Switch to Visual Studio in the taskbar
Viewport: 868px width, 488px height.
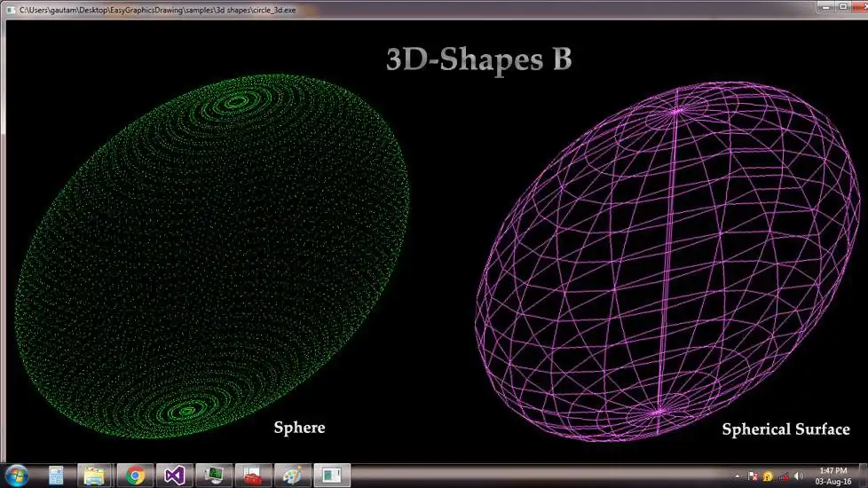174,476
